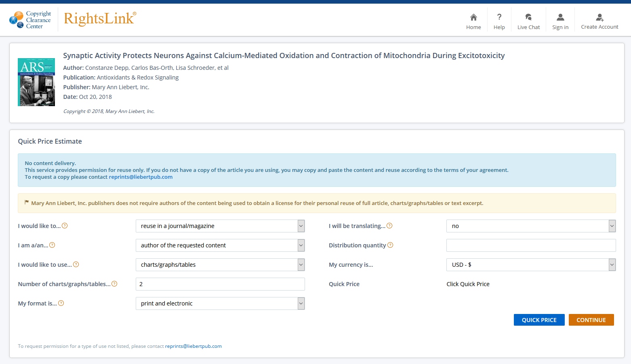Image resolution: width=631 pixels, height=364 pixels.
Task: Open Create Account from header
Action: coord(599,17)
